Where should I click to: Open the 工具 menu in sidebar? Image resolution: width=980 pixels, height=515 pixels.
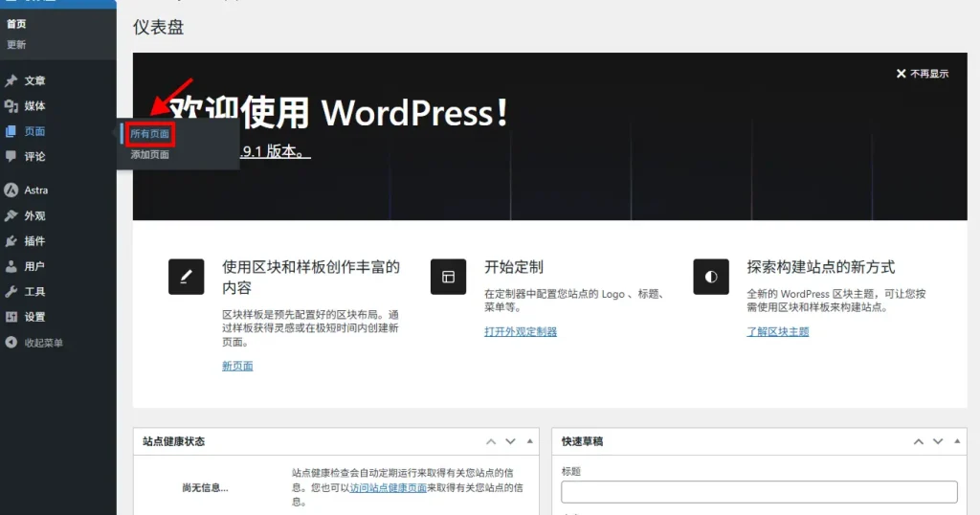click(x=35, y=292)
